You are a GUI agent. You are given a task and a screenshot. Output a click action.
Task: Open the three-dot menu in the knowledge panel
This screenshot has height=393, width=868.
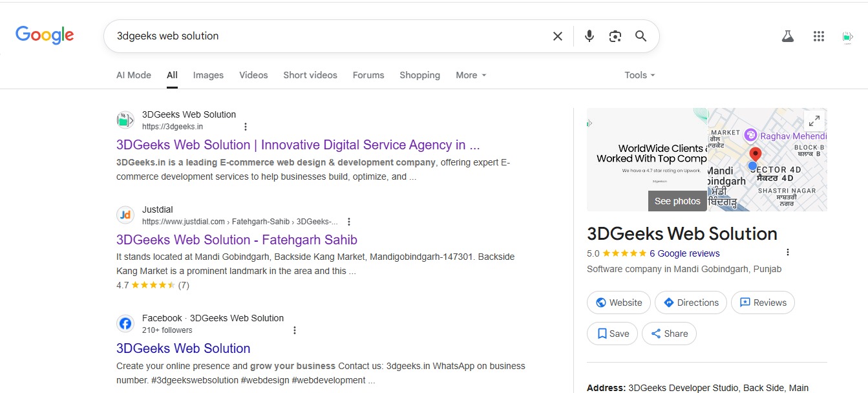(787, 253)
